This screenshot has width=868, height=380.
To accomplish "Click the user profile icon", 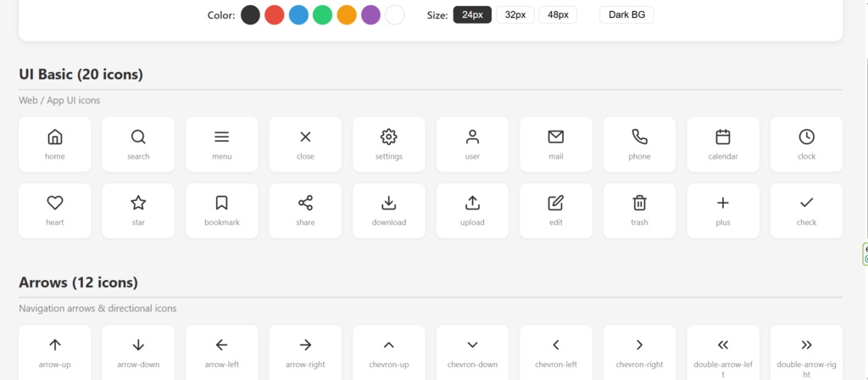I will [472, 137].
